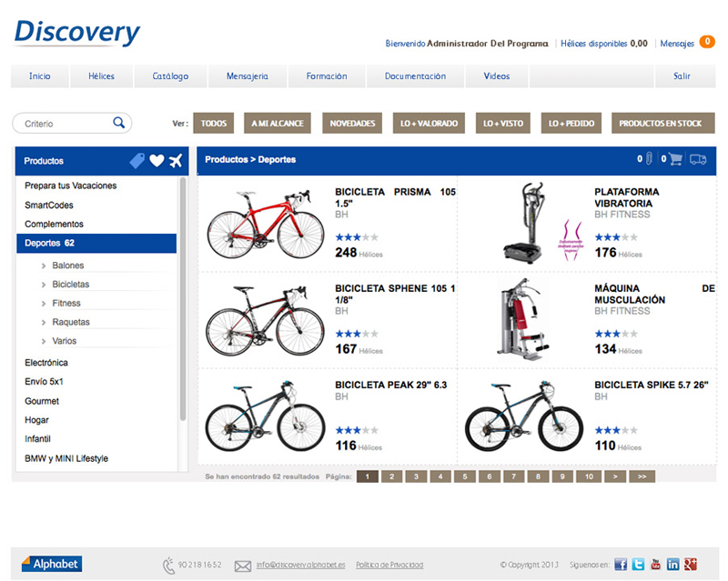Open the price tag icon in Productos header
Viewport: 728px width, 581px height.
click(137, 161)
